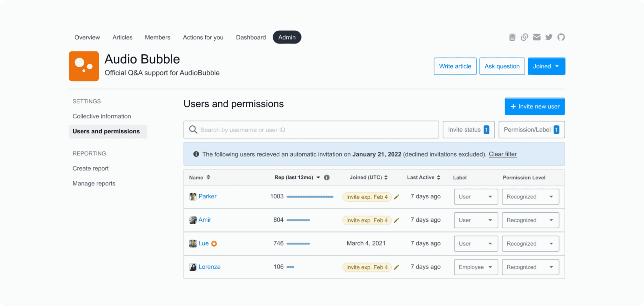
Task: Open Parker's Label dropdown
Action: pos(476,197)
